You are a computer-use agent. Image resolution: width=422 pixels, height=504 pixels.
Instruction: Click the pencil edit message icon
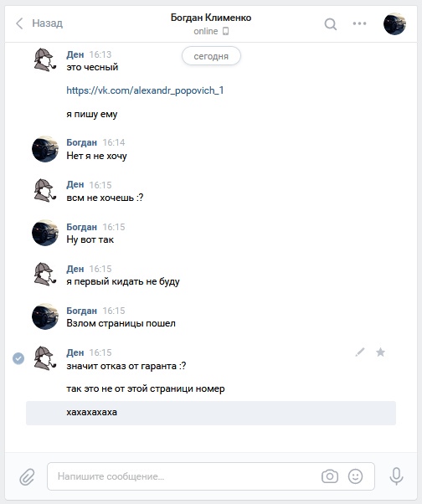tap(360, 352)
